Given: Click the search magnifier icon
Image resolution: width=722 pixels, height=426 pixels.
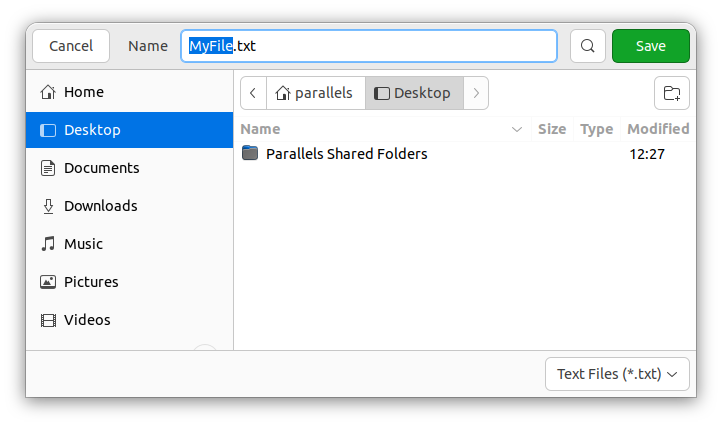Looking at the screenshot, I should pos(588,46).
